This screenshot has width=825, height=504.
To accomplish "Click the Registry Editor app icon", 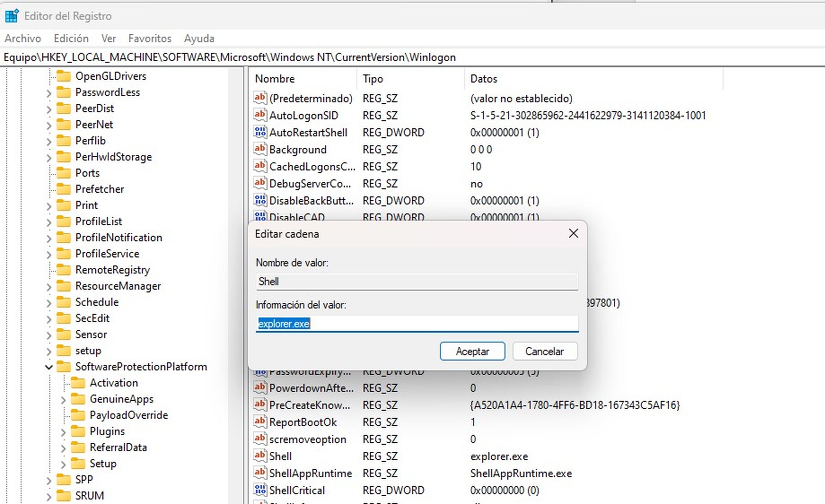I will click(x=12, y=16).
